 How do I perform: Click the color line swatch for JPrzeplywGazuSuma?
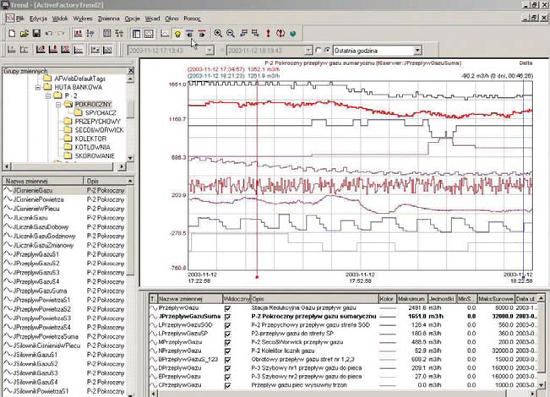[388, 317]
